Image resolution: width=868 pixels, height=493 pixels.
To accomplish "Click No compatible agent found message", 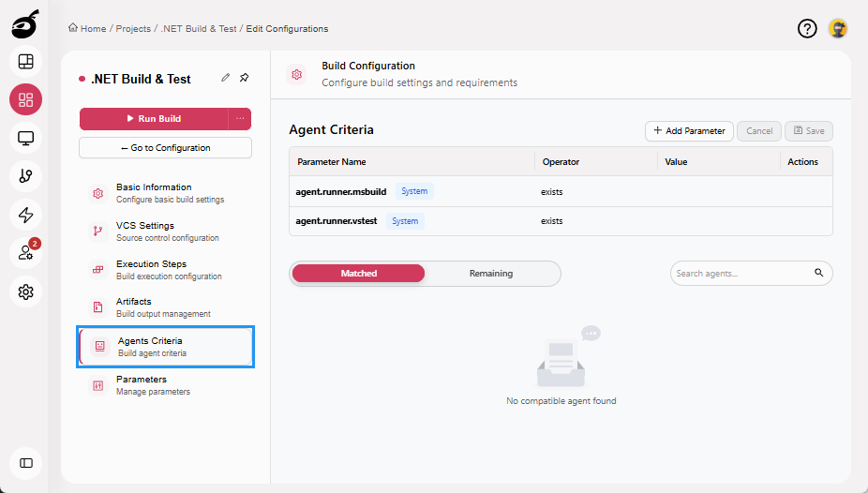I will pyautogui.click(x=561, y=400).
